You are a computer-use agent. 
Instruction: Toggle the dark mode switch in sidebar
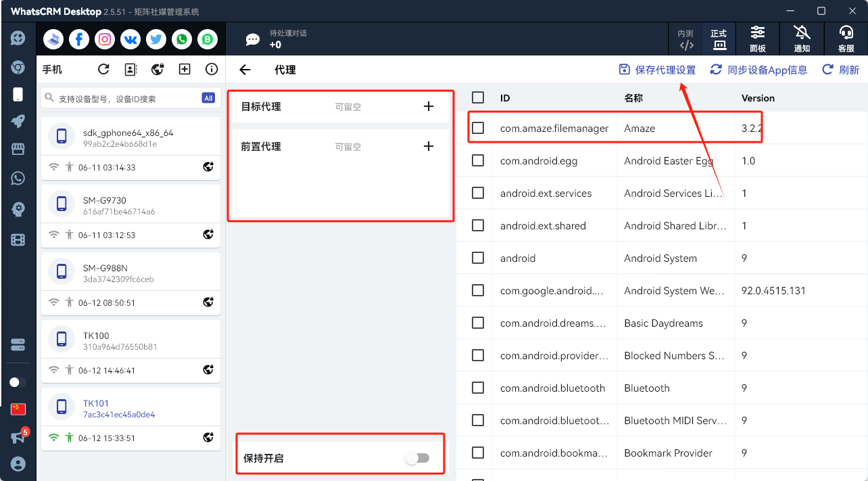pyautogui.click(x=18, y=382)
